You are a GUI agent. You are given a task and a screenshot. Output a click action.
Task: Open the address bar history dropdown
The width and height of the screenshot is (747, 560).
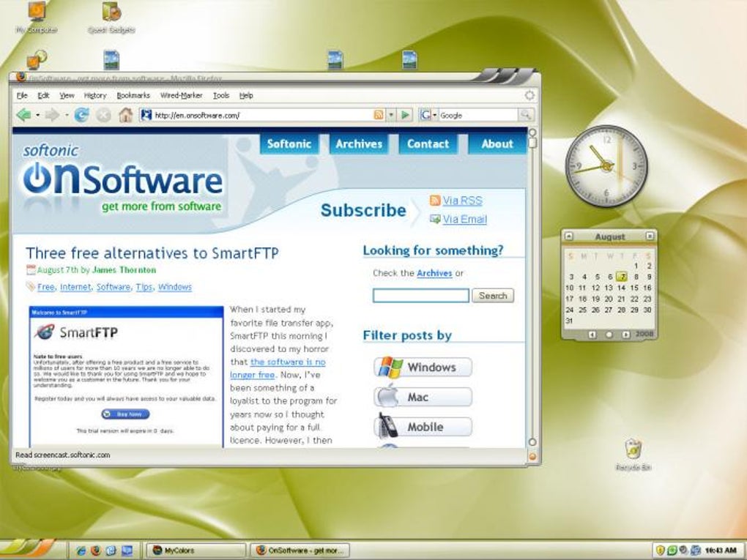[x=391, y=115]
